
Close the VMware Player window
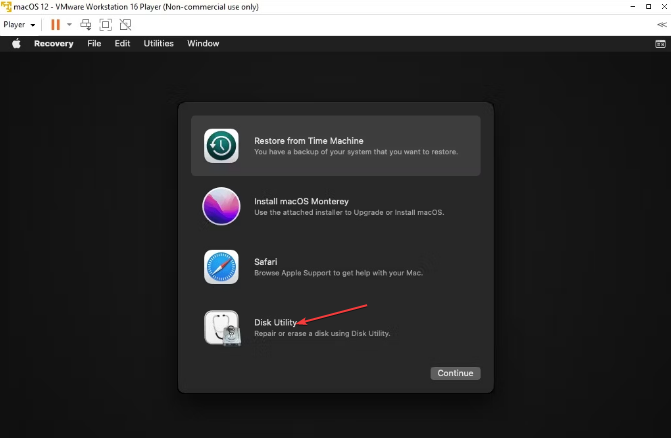[664, 6]
